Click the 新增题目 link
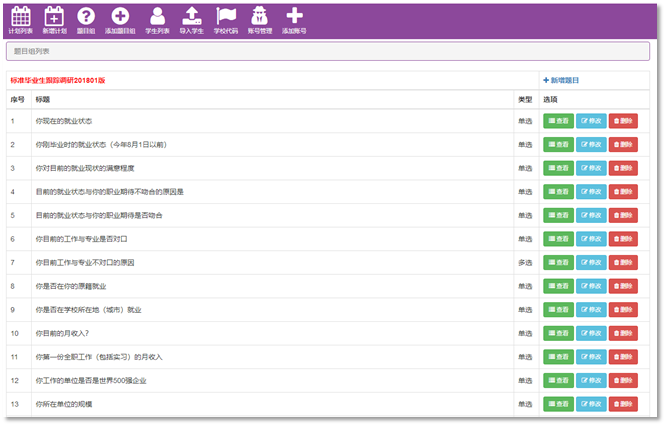Screen dimensions: 666x426 pyautogui.click(x=561, y=80)
